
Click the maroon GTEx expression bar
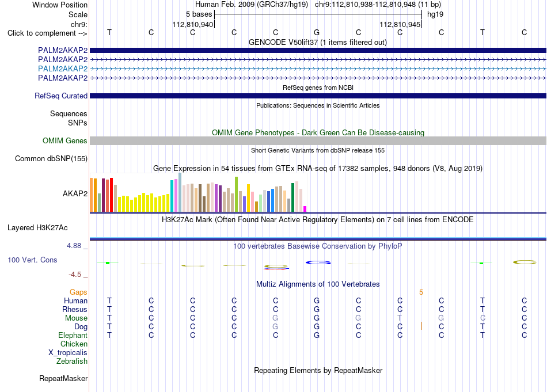pos(103,195)
